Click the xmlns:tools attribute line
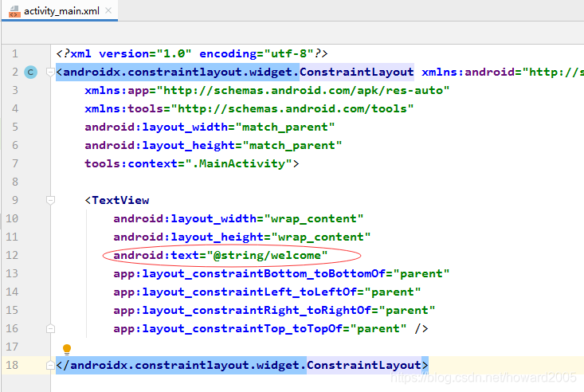This screenshot has height=392, width=584. click(249, 108)
